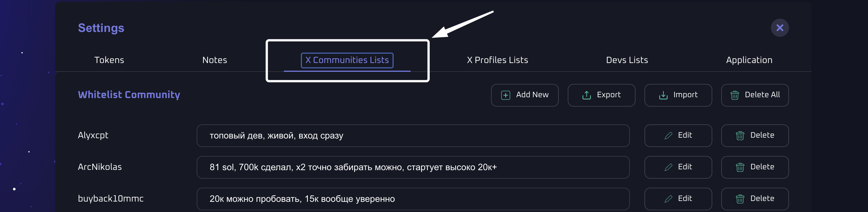Open the Application tab
The height and width of the screenshot is (212, 868).
(x=749, y=60)
